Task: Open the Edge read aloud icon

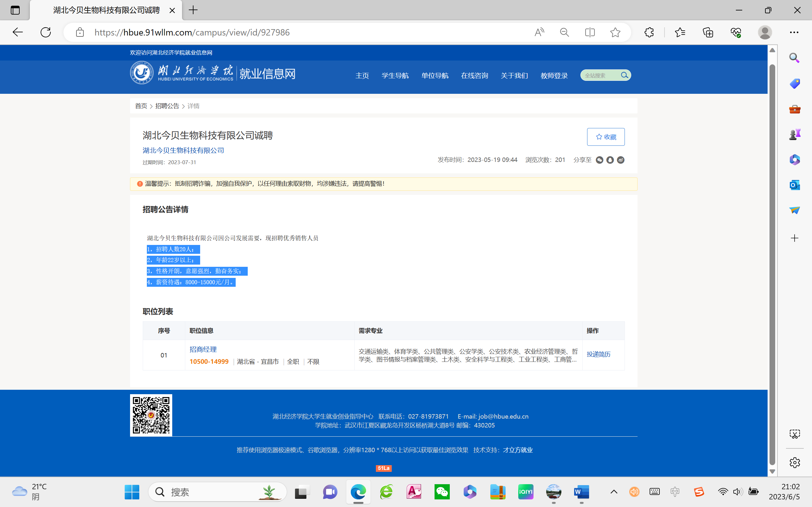Action: [539, 32]
